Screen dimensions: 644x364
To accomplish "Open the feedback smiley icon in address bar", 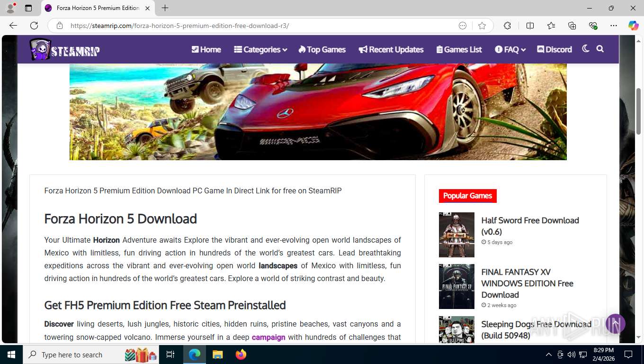I will point(463,26).
